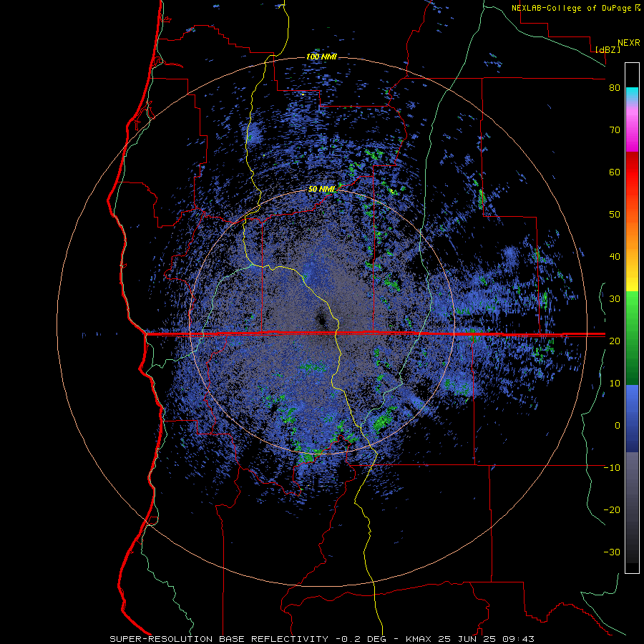
Task: Click the -10 value on dBZ scale
Action: coord(612,467)
